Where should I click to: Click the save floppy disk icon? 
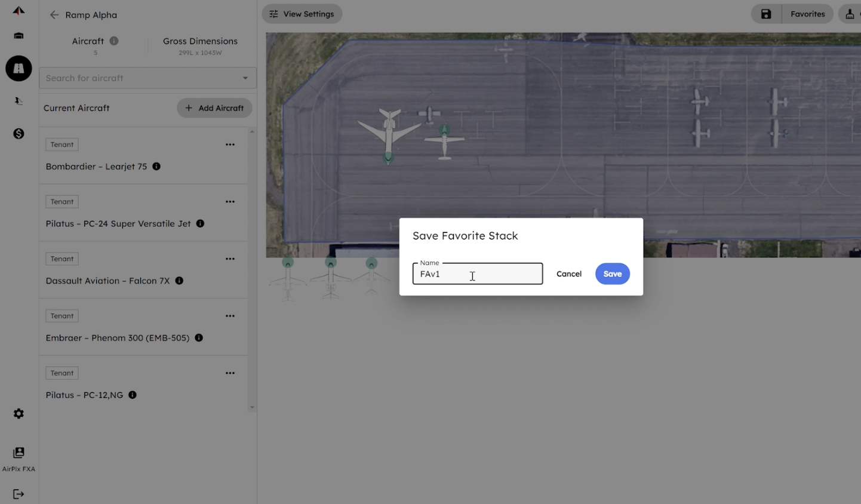tap(766, 14)
